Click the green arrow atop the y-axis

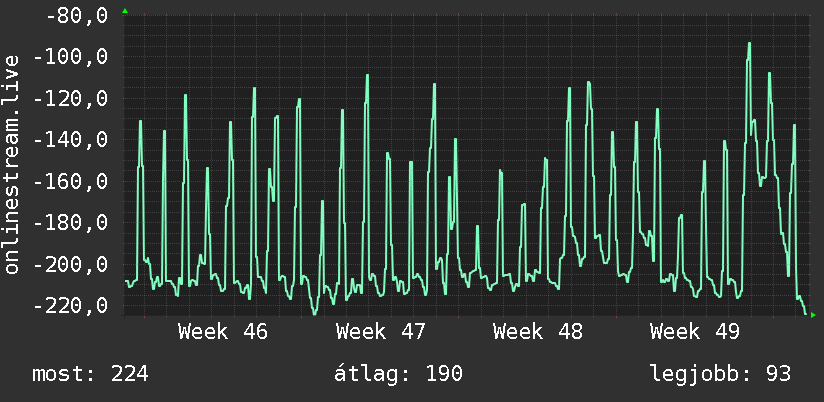point(125,11)
